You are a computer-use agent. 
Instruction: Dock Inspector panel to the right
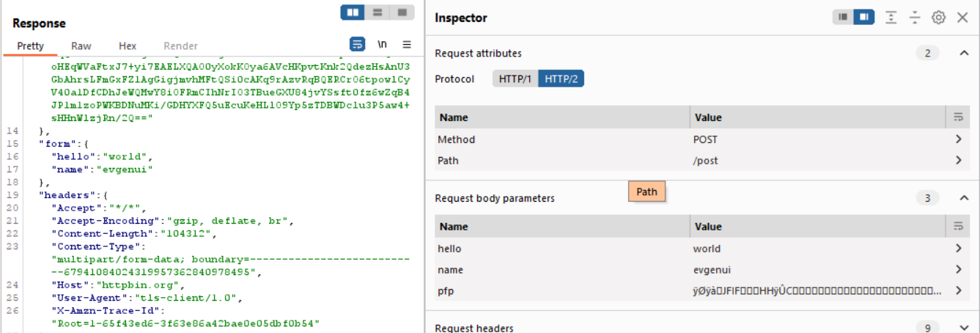[x=865, y=18]
